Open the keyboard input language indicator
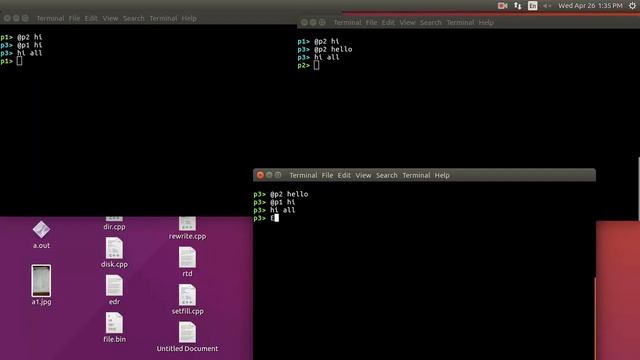 [x=533, y=6]
